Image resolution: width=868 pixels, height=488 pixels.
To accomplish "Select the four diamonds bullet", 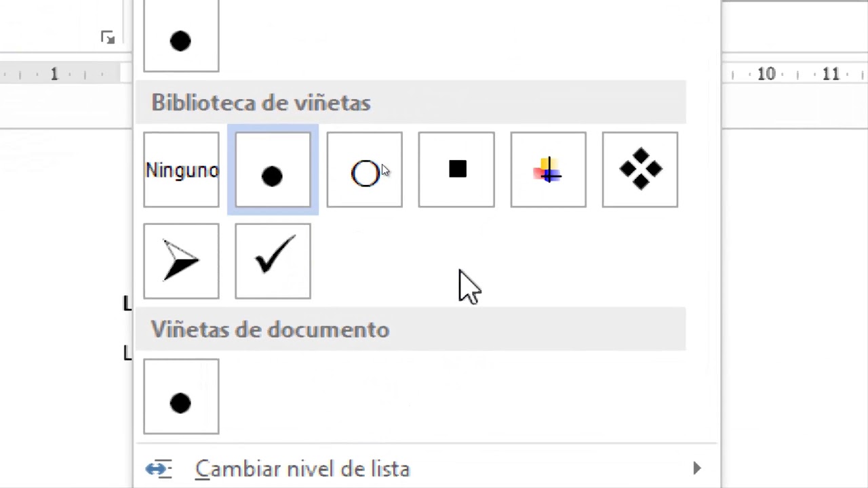I will (x=639, y=170).
